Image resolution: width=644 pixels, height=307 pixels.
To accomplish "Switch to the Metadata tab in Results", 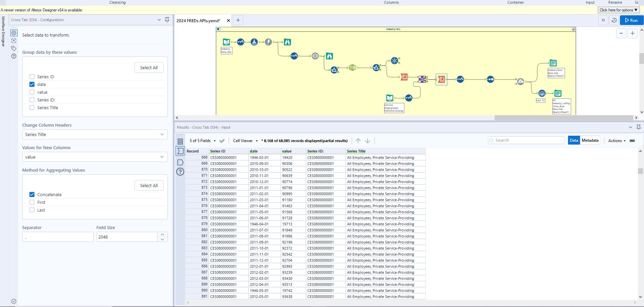I will (591, 140).
